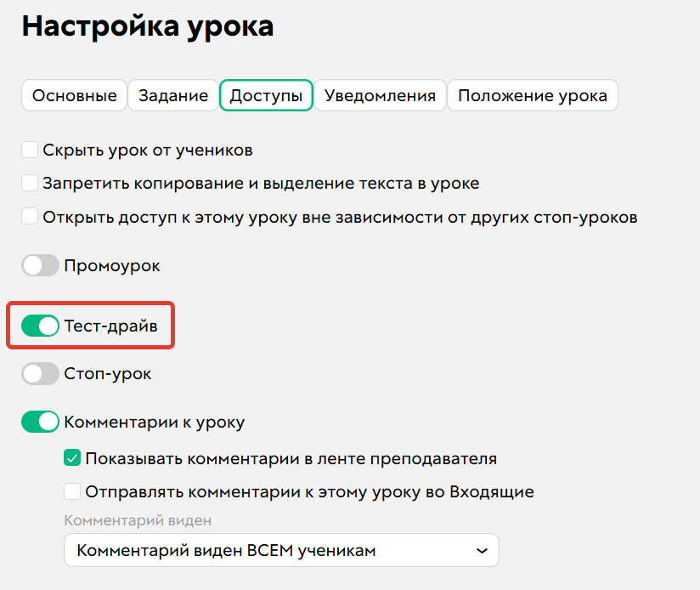
Task: Turn off «Комментарии к уроку»
Action: 40,422
